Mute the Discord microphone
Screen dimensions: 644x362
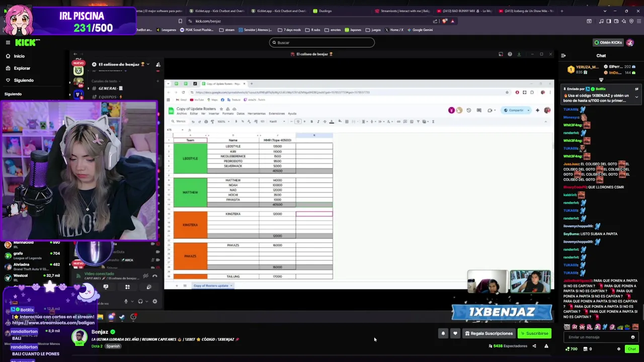126,302
